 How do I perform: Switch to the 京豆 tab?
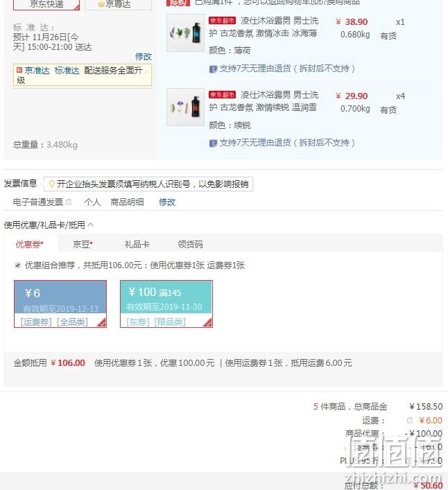coord(83,245)
